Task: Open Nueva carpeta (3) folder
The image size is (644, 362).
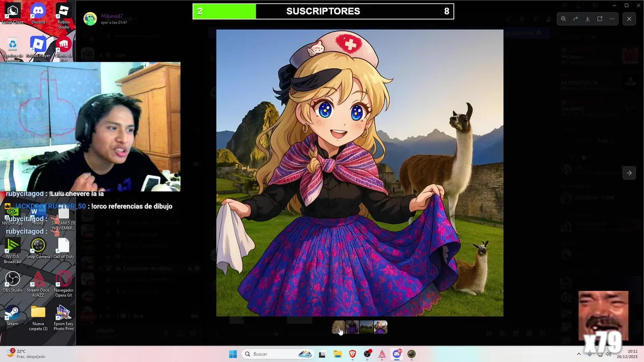Action: pyautogui.click(x=38, y=318)
